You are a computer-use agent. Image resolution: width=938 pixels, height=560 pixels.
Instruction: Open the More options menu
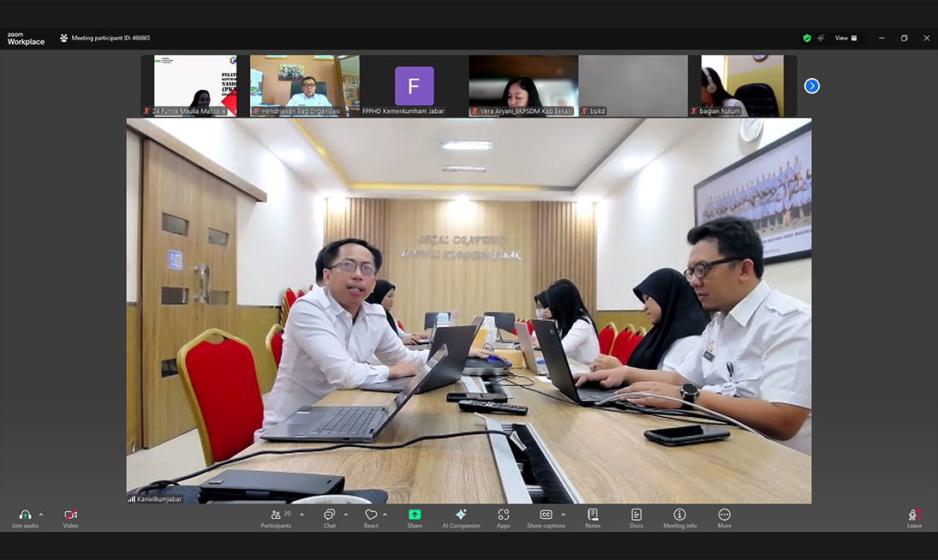tap(725, 515)
